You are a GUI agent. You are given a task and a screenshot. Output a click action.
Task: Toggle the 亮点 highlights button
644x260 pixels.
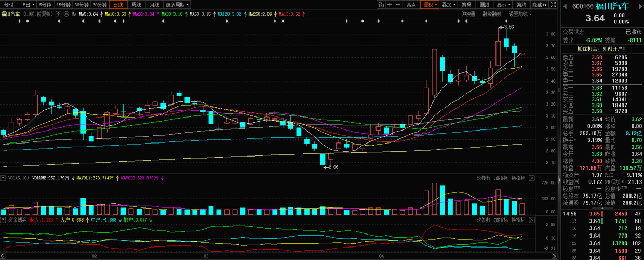pos(411,5)
